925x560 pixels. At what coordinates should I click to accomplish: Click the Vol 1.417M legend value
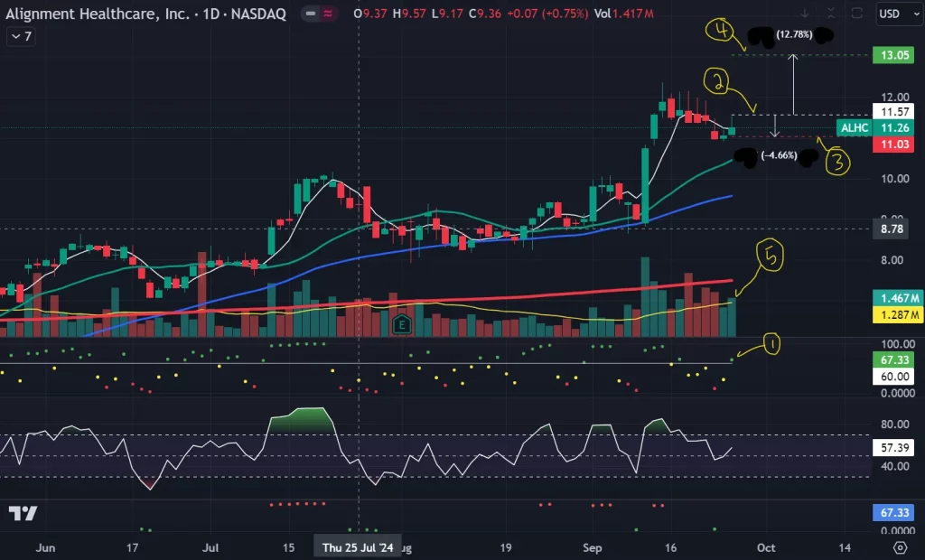624,14
